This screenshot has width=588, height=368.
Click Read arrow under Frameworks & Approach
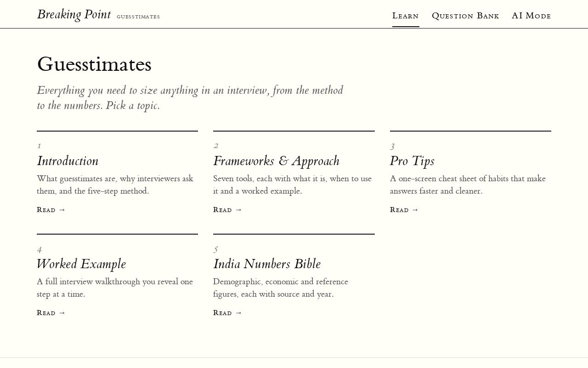click(228, 210)
